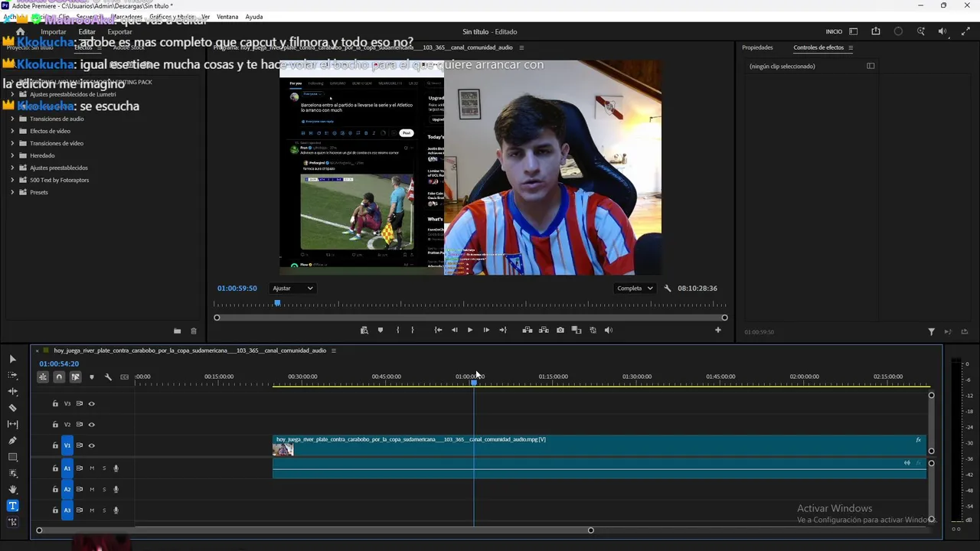Expand Ajustes preestablecidos de Lumetri folder
980x551 pixels.
coord(12,94)
